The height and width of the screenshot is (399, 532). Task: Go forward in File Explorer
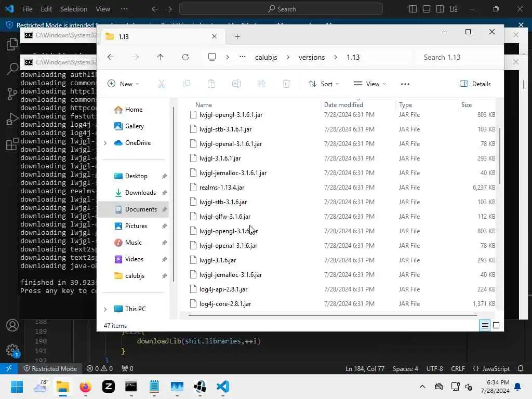[x=136, y=57]
